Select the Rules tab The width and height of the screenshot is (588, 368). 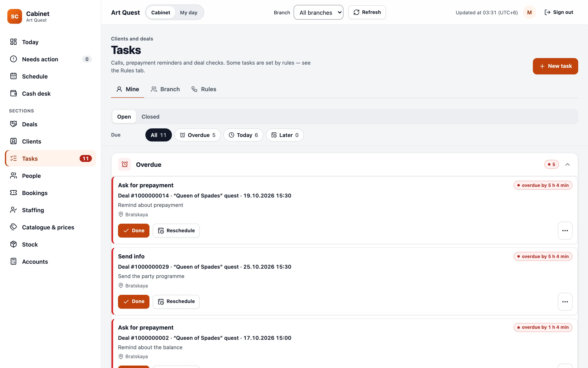[204, 89]
